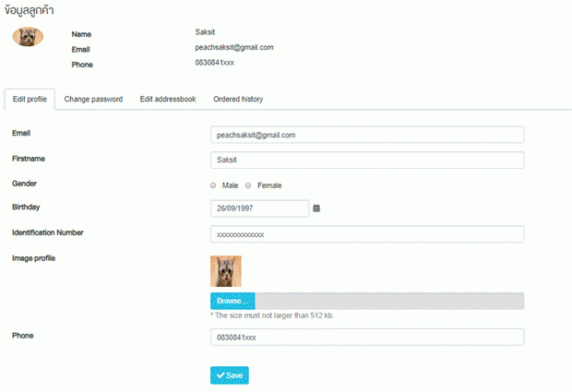Viewport: 572px width, 392px height.
Task: Click the Identification Number field
Action: (x=367, y=234)
